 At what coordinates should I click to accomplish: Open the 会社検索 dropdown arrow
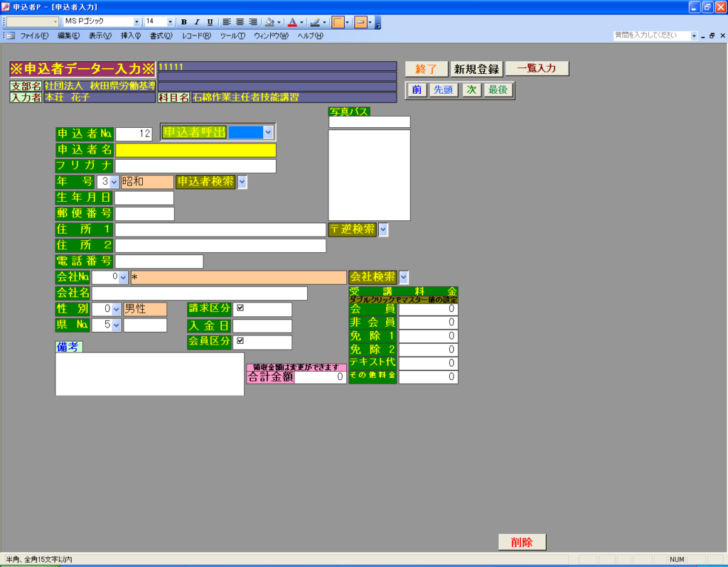(404, 276)
